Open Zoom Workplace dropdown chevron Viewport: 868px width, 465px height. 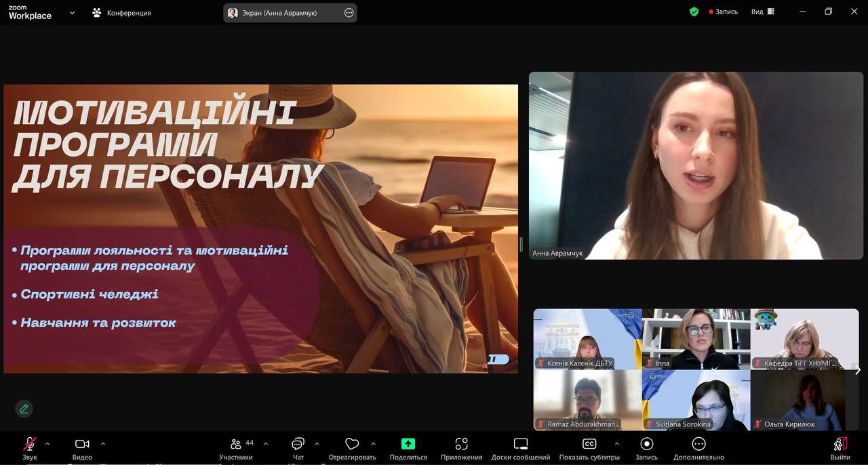click(x=73, y=12)
